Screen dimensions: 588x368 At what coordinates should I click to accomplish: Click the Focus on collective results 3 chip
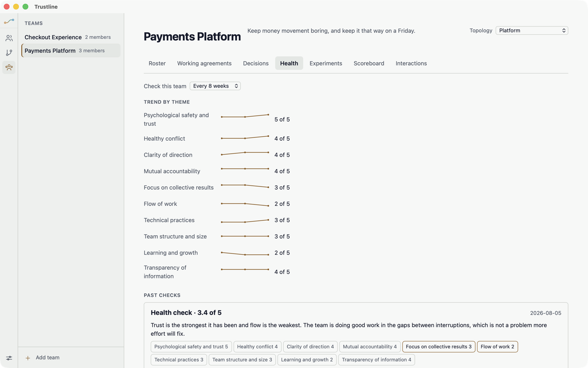pos(439,347)
